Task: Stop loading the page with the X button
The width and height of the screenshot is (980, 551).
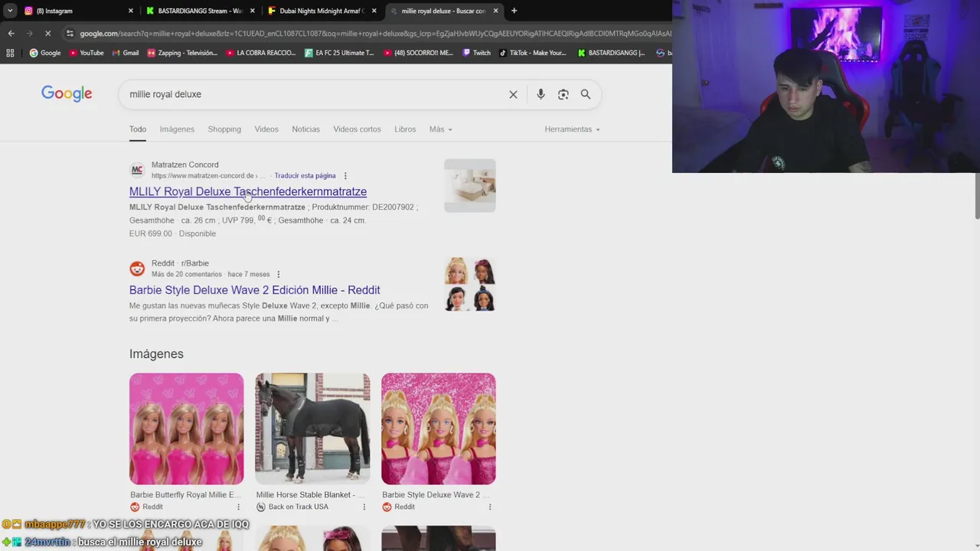Action: tap(47, 33)
